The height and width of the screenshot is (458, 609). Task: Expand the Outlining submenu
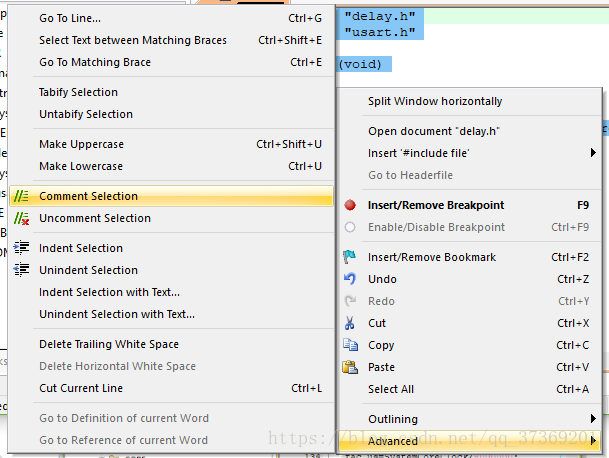coord(593,419)
